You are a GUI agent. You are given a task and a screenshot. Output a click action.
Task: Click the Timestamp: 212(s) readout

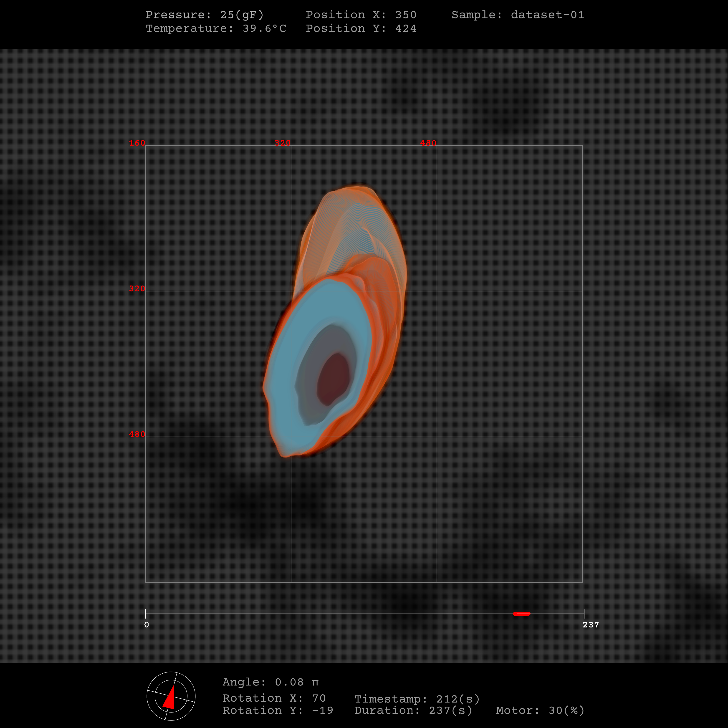click(x=417, y=699)
